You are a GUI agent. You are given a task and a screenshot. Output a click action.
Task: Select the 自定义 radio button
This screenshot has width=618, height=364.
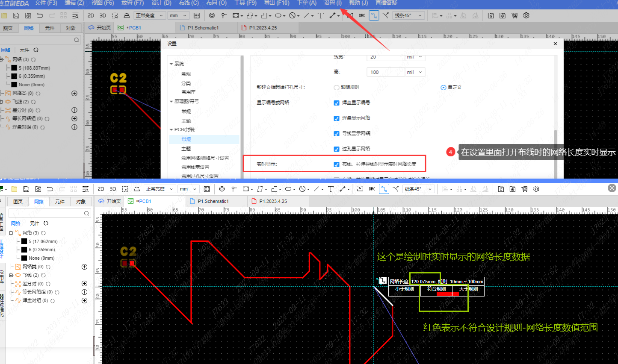(x=443, y=88)
